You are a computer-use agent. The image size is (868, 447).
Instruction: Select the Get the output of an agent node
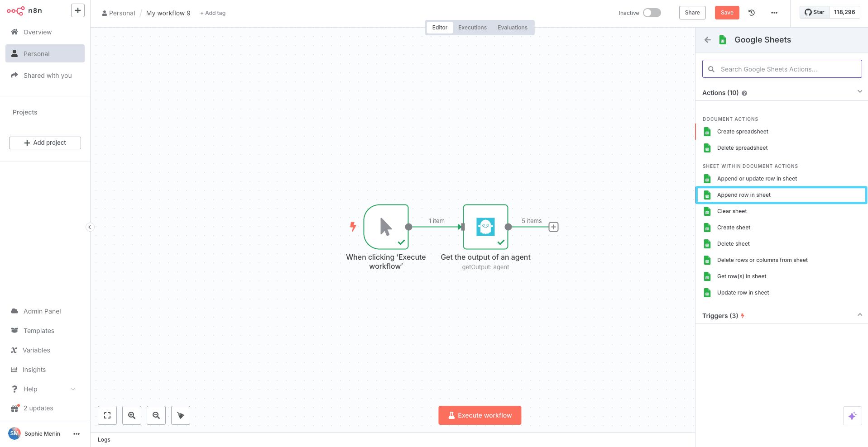click(485, 227)
